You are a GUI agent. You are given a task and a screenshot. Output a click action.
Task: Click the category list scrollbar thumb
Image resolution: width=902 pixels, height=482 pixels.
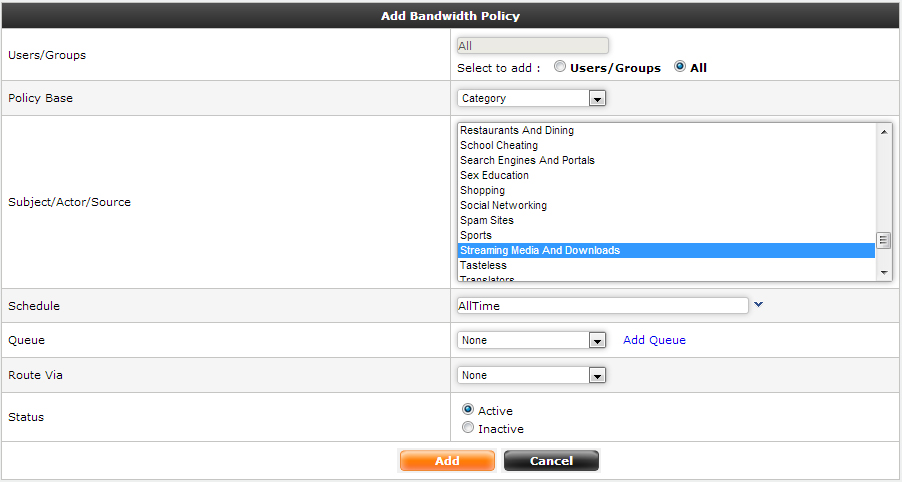[884, 240]
